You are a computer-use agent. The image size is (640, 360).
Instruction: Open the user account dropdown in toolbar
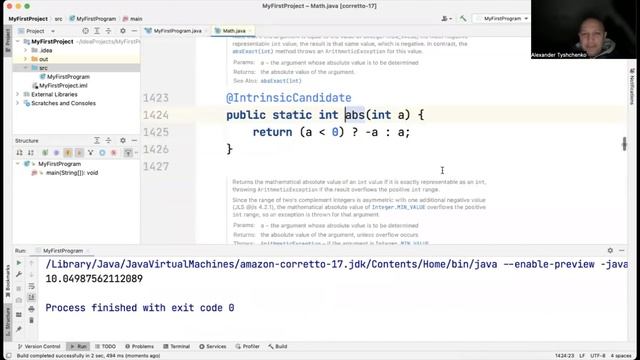(x=447, y=18)
